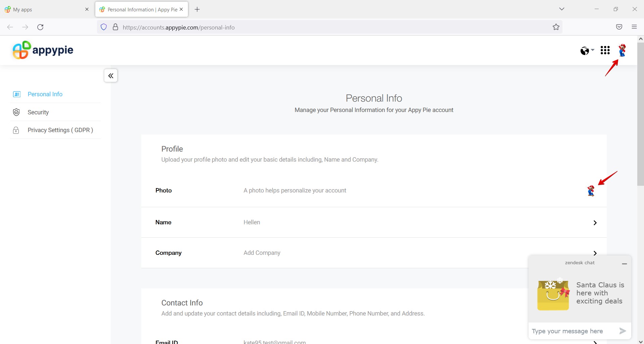Click the Photo row label
Image resolution: width=644 pixels, height=344 pixels.
(163, 190)
